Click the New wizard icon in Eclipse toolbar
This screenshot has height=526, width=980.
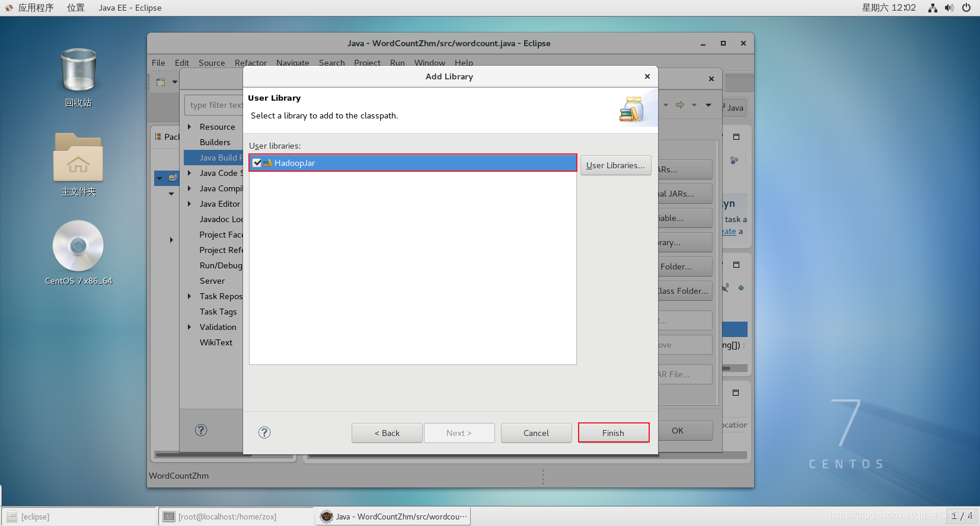pyautogui.click(x=161, y=82)
